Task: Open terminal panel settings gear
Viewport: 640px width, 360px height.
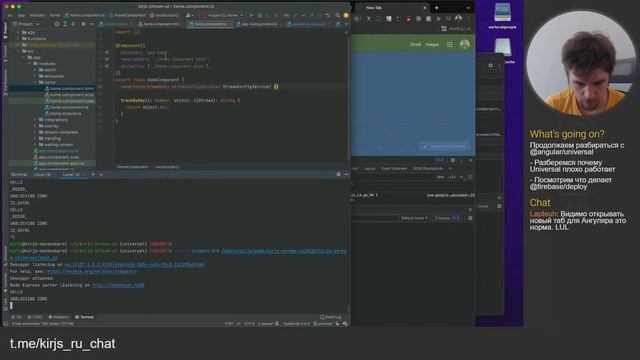Action: [338, 174]
